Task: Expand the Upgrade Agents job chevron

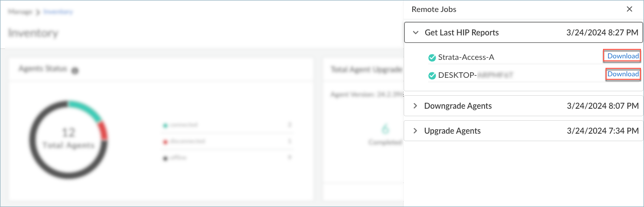Action: pos(415,131)
